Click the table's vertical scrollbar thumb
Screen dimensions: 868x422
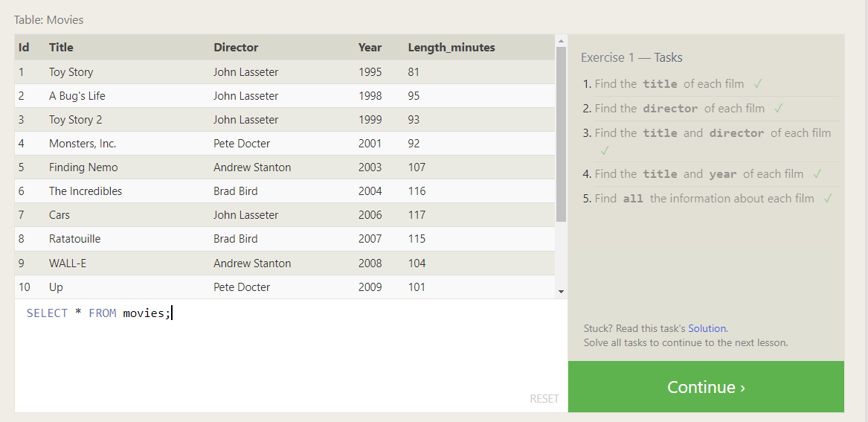[561, 134]
